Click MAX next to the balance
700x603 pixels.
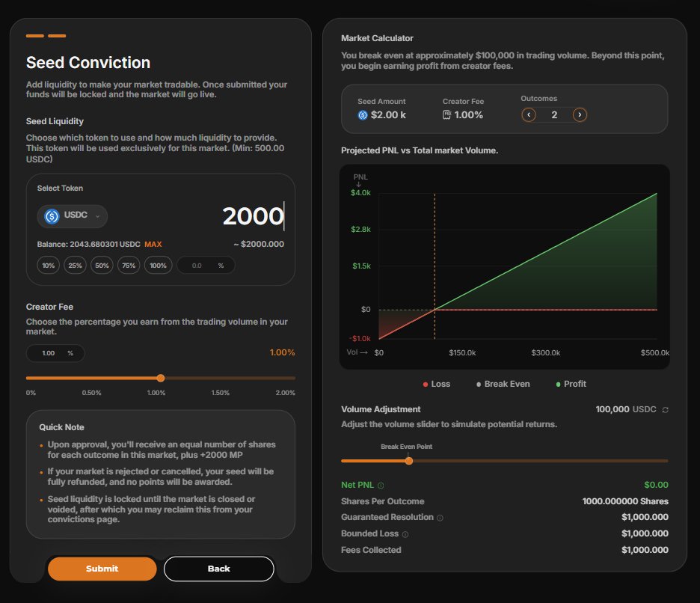click(153, 245)
